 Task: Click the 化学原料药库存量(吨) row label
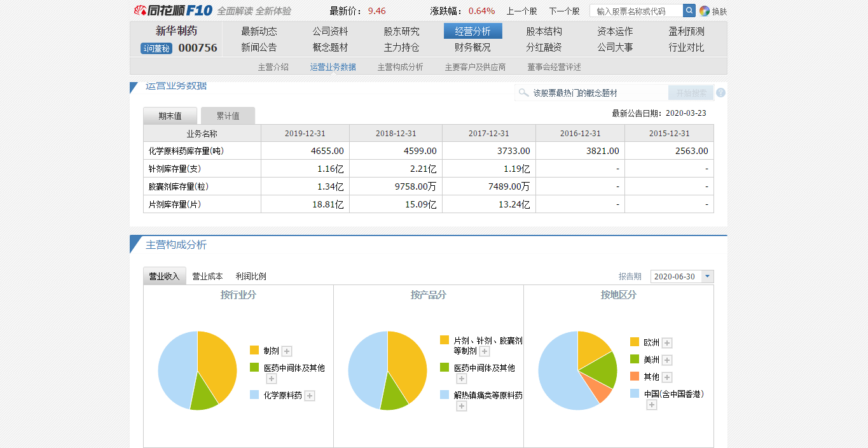pos(186,151)
